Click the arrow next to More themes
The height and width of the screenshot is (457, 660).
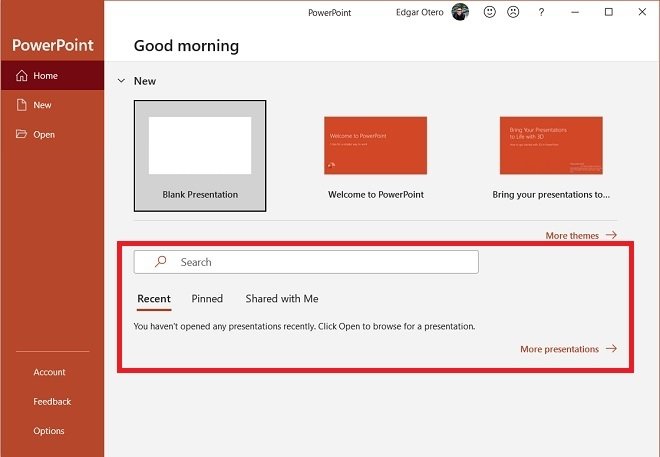tap(612, 235)
